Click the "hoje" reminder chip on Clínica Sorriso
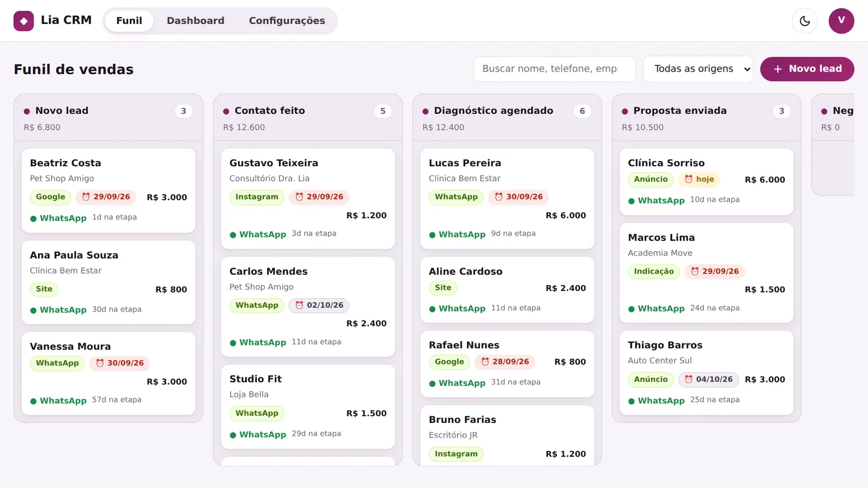 pos(699,180)
